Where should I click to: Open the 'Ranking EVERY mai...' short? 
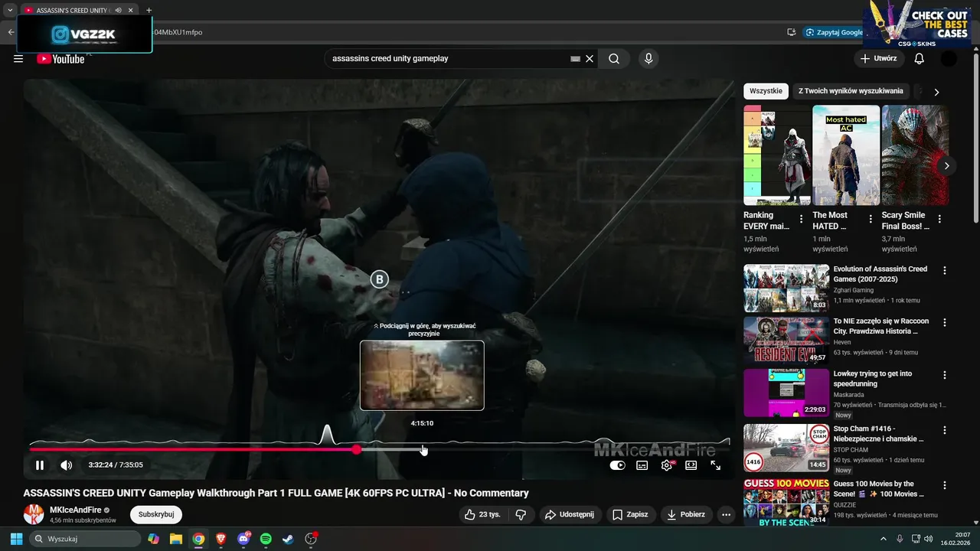[777, 155]
